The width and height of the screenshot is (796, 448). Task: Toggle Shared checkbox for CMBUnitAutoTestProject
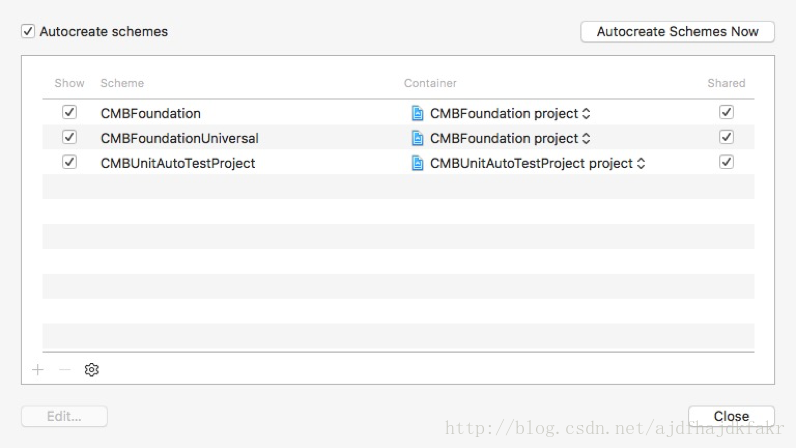(x=726, y=162)
